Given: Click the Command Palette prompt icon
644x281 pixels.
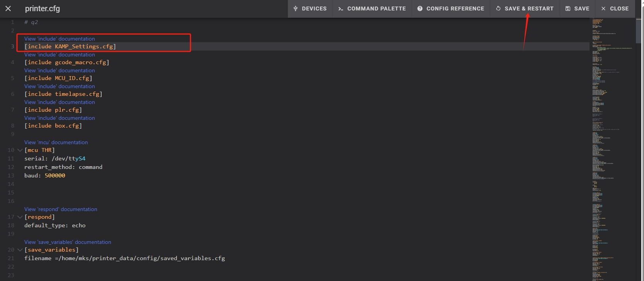Looking at the screenshot, I should coord(340,9).
